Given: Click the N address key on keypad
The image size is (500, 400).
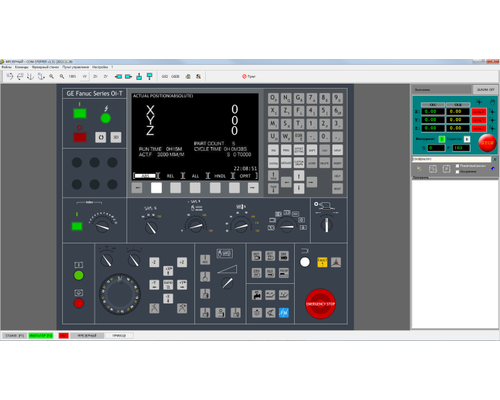Looking at the screenshot, I should click(286, 98).
